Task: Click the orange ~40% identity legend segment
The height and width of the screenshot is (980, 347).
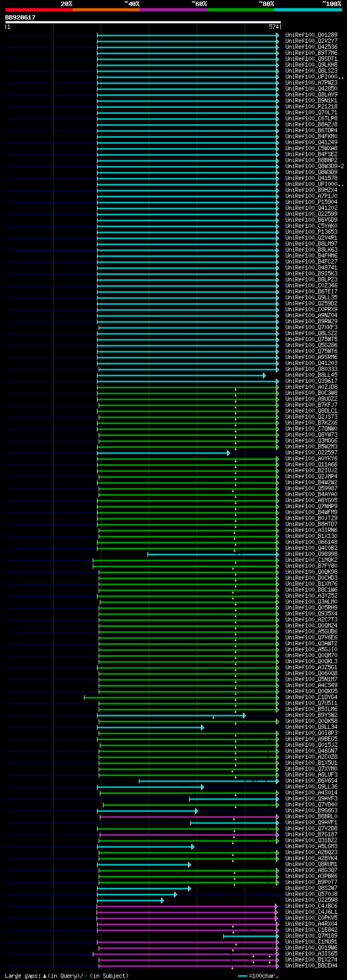Action: (106, 10)
